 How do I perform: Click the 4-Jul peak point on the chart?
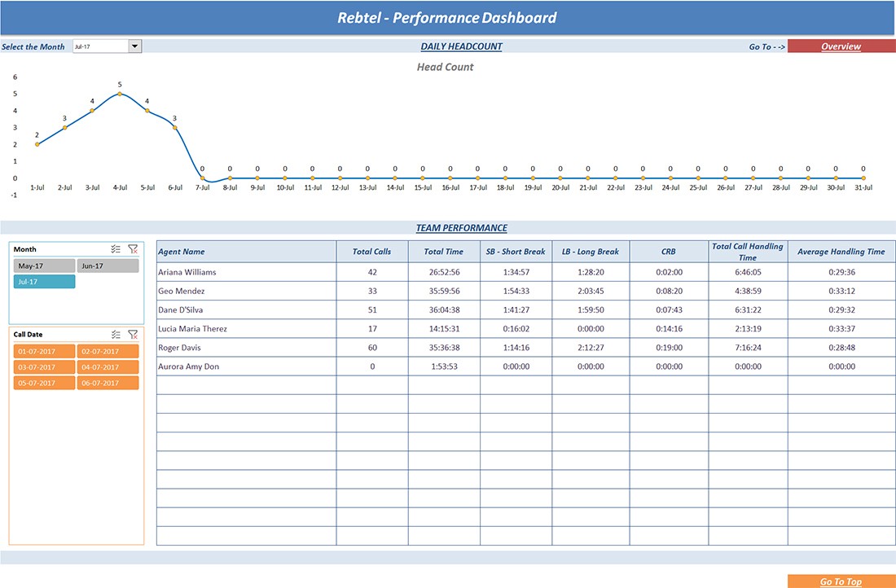point(120,94)
